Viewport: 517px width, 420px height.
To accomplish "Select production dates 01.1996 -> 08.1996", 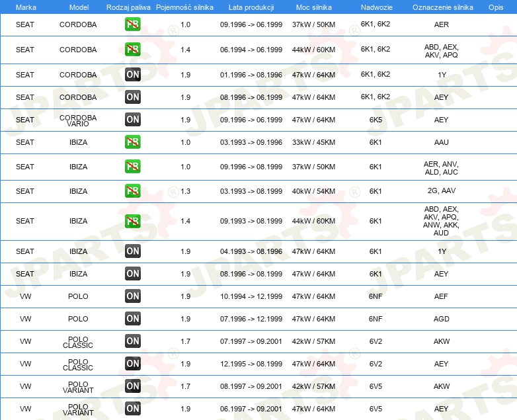I will click(251, 75).
